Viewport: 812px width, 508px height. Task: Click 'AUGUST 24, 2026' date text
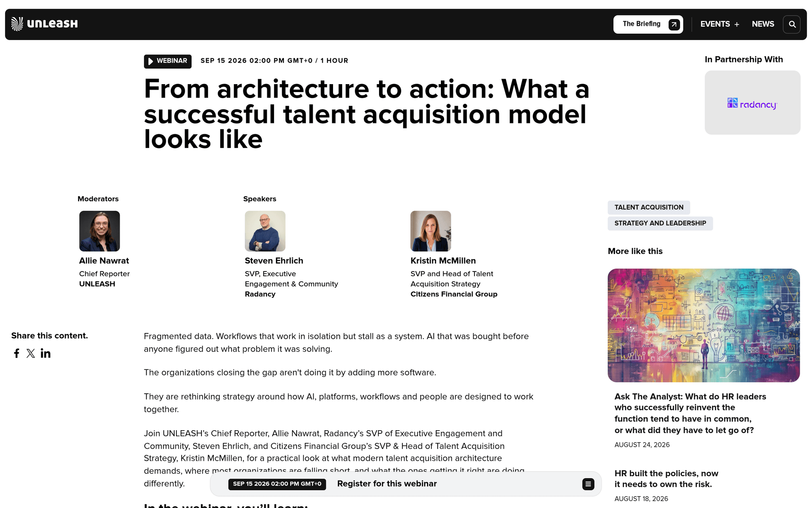pos(642,445)
